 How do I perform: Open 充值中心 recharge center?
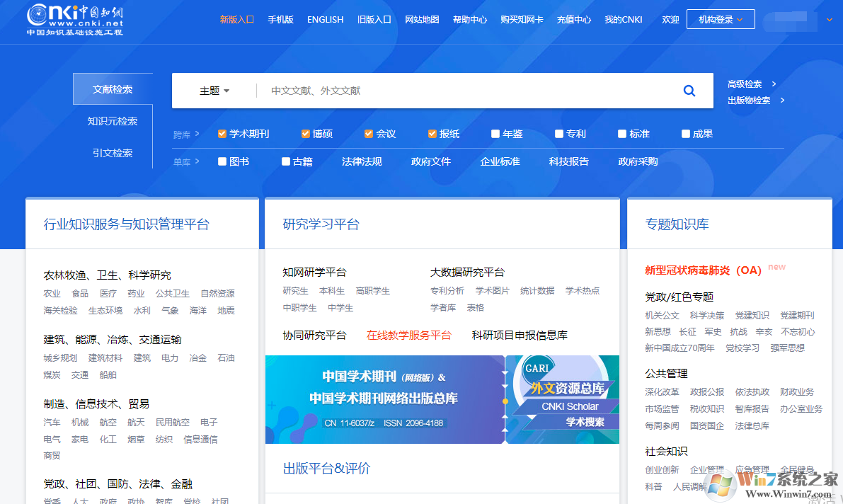click(573, 19)
